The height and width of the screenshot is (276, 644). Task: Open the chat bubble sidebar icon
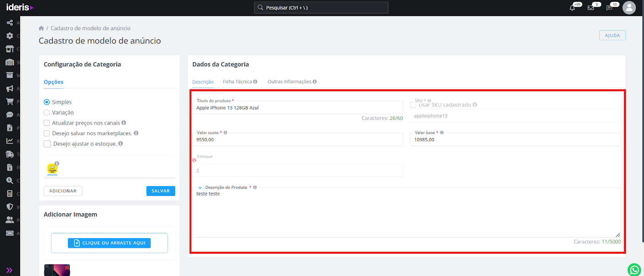click(x=10, y=115)
